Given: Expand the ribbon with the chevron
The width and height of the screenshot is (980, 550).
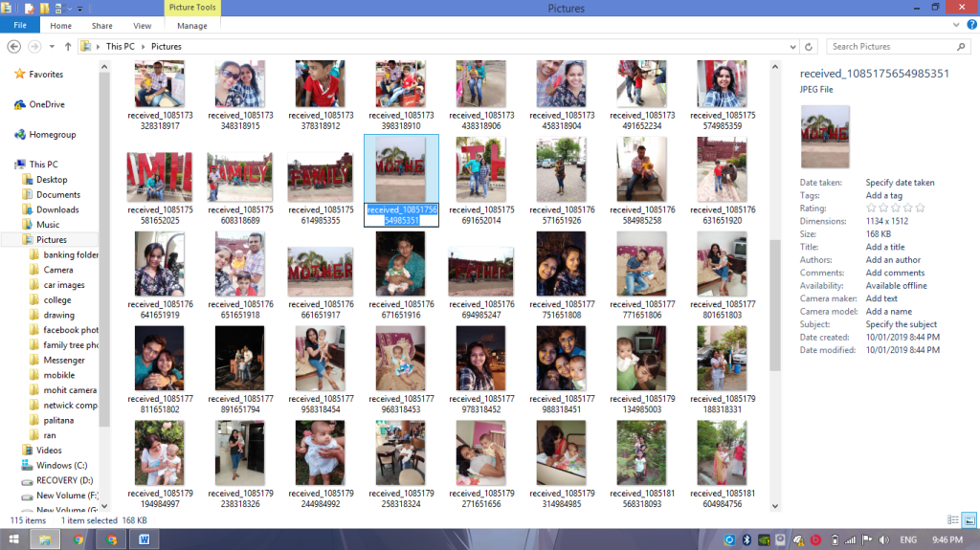Looking at the screenshot, I should coord(955,26).
